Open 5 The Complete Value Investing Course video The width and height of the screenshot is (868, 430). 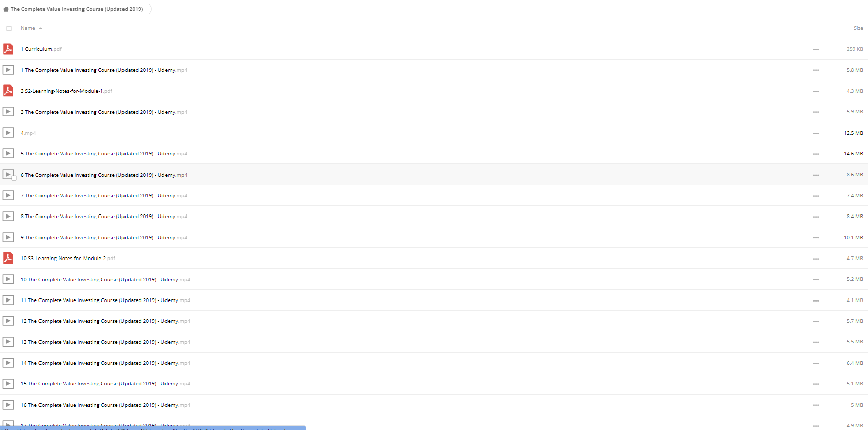pos(104,154)
